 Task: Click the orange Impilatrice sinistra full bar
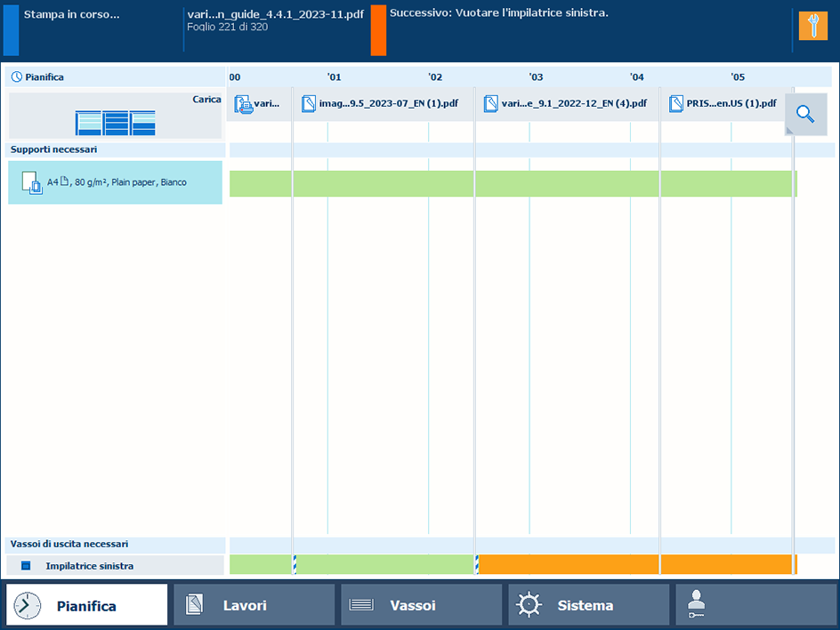(x=637, y=565)
